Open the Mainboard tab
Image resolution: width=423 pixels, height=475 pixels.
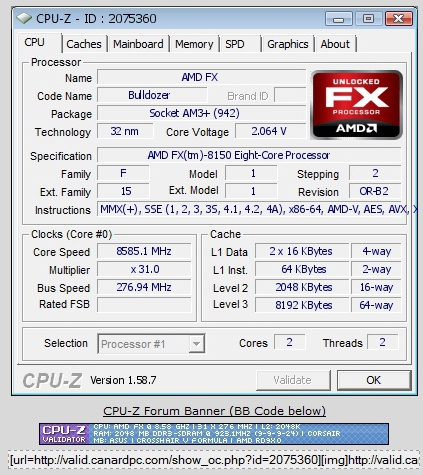click(x=138, y=44)
